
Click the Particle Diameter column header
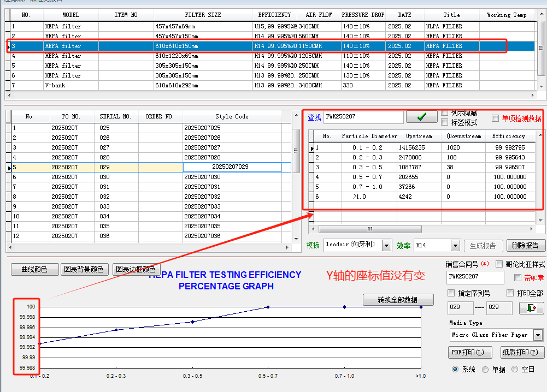(369, 136)
